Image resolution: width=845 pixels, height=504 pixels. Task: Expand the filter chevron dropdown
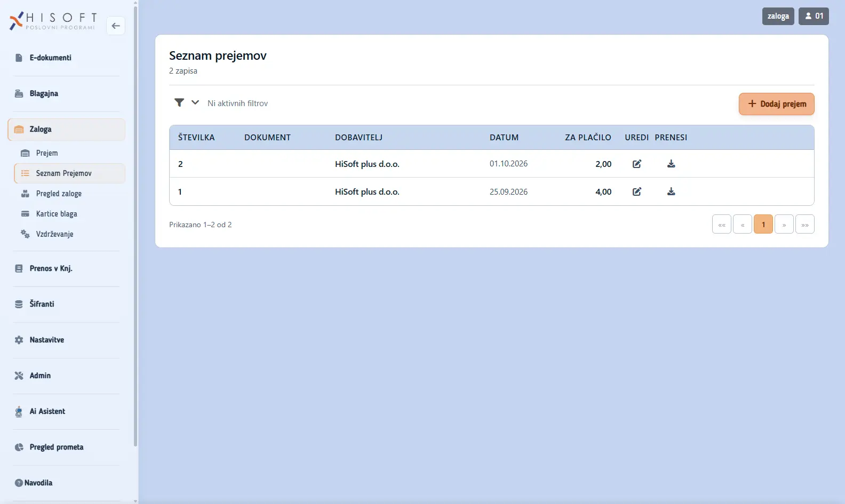click(195, 102)
